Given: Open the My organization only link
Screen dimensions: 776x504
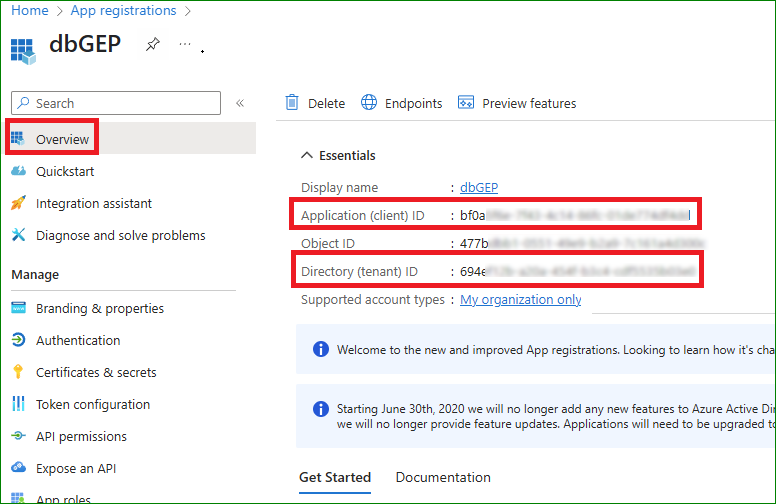Looking at the screenshot, I should tap(520, 299).
